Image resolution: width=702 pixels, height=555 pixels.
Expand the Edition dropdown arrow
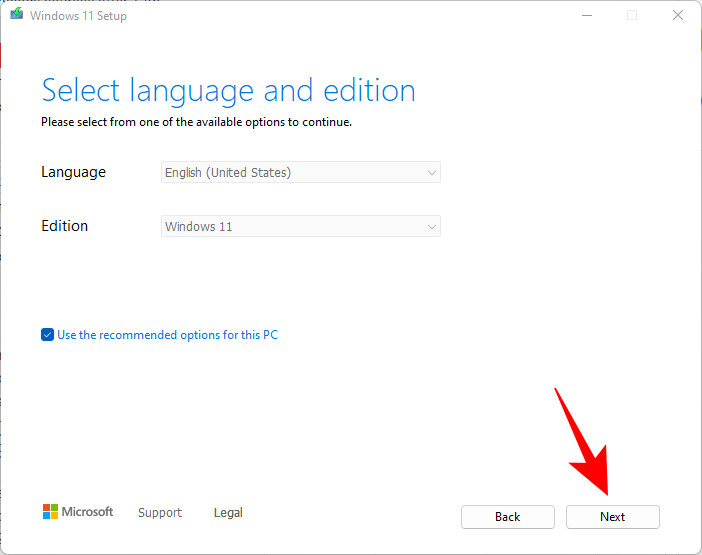(432, 227)
